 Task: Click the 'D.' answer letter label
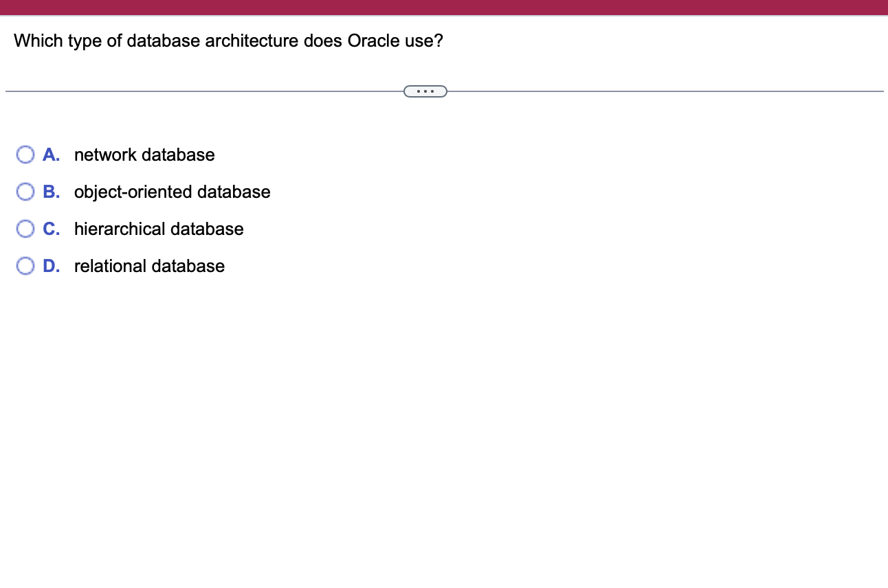coord(52,265)
